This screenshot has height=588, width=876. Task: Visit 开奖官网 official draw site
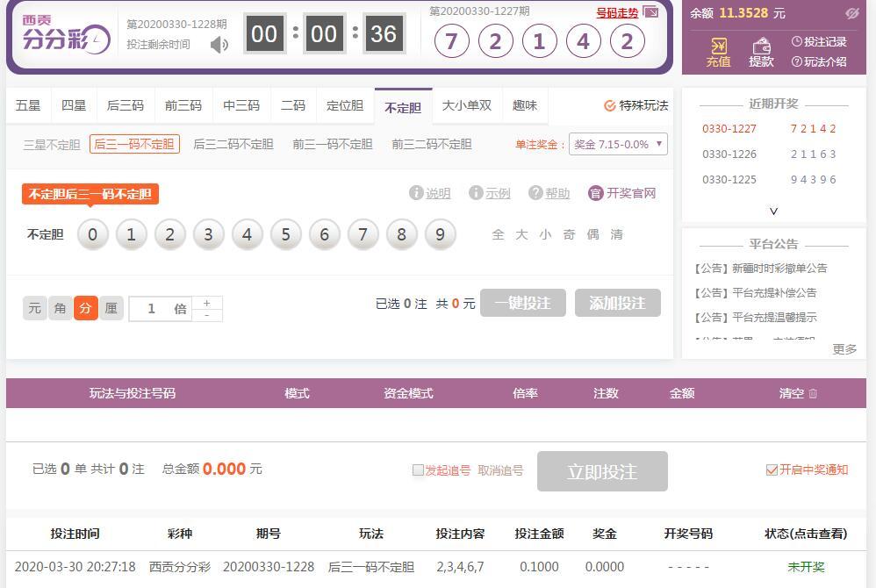[621, 193]
